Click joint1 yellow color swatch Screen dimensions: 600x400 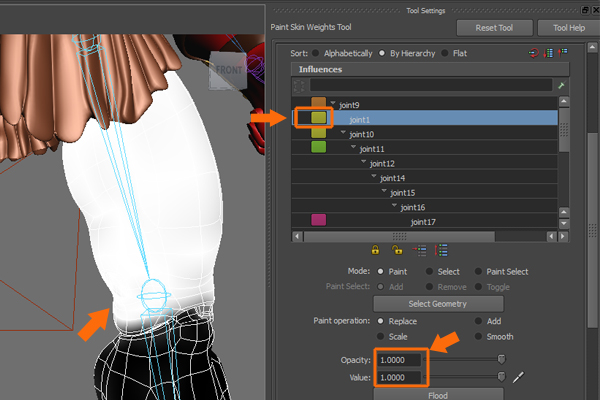click(318, 118)
